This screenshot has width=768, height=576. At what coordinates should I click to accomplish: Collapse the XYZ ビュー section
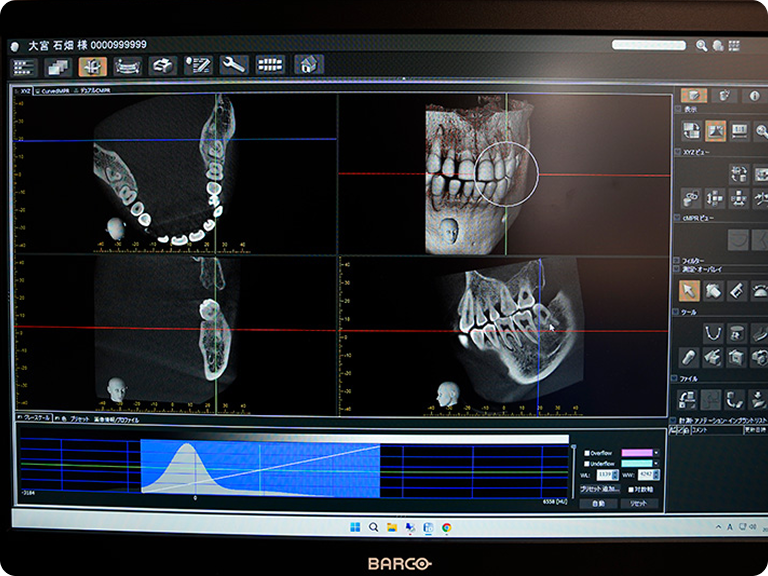click(x=678, y=151)
